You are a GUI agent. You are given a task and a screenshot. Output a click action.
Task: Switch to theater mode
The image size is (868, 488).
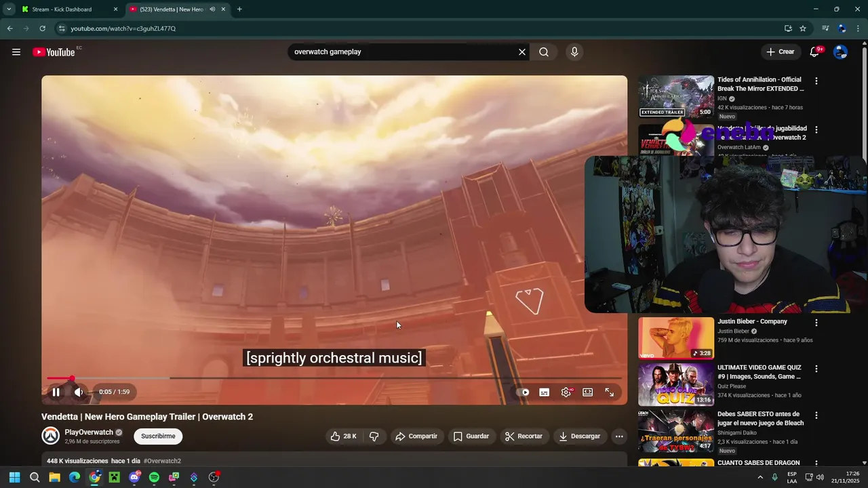(x=587, y=392)
